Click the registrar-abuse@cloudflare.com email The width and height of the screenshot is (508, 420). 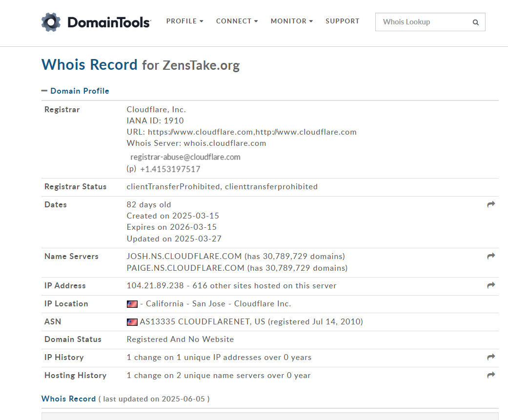tap(185, 157)
